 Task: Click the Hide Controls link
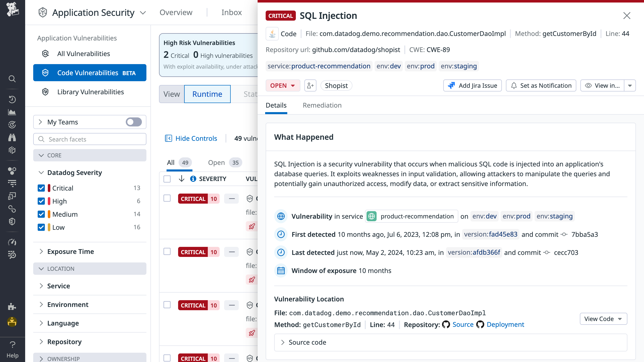click(196, 138)
